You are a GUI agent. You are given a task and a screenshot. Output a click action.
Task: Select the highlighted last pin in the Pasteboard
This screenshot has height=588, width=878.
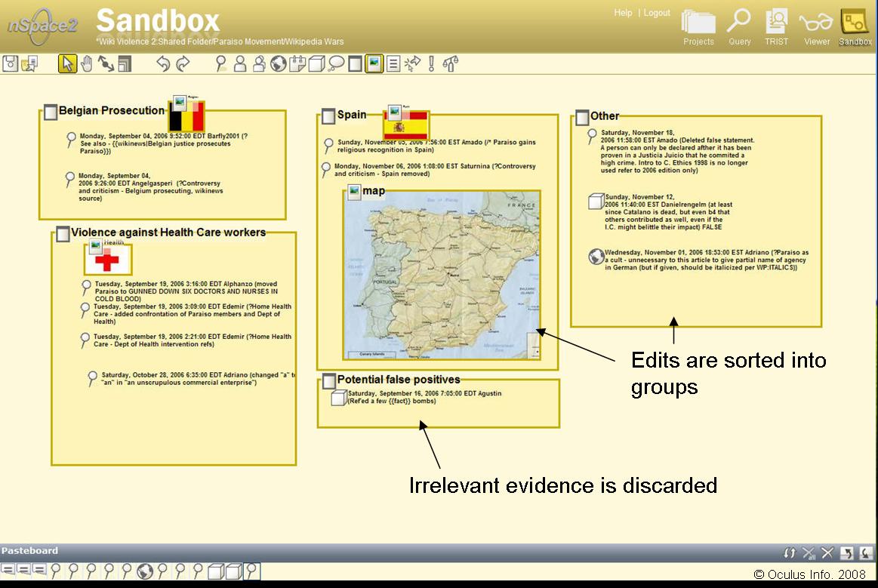tap(252, 571)
